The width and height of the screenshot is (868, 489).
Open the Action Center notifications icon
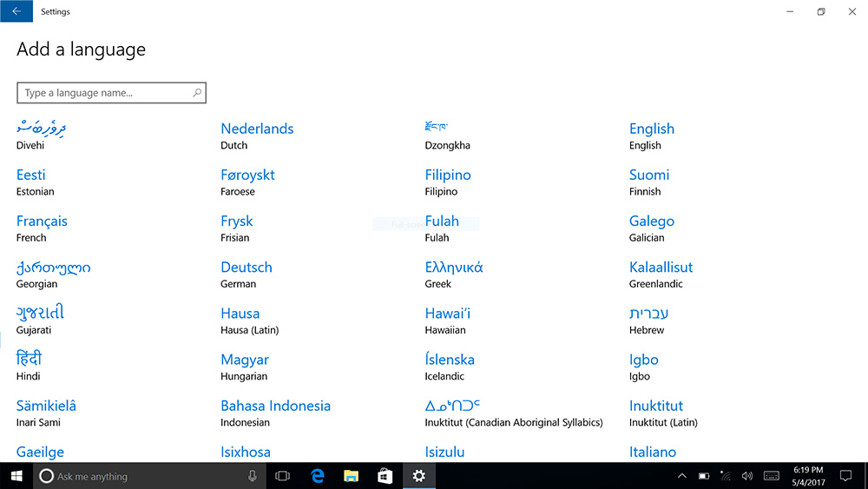(845, 476)
